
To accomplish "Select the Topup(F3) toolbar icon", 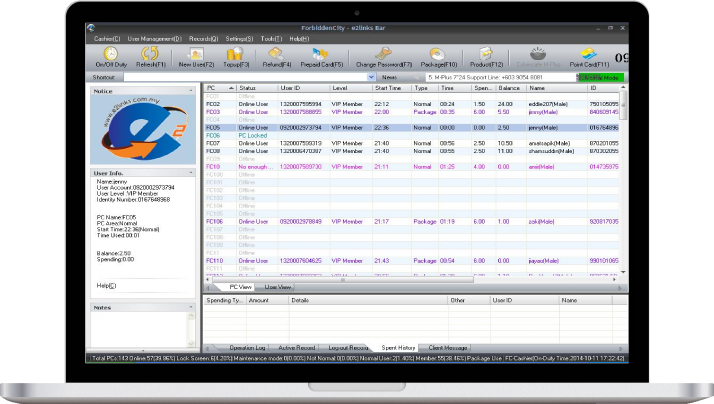I will (x=237, y=56).
